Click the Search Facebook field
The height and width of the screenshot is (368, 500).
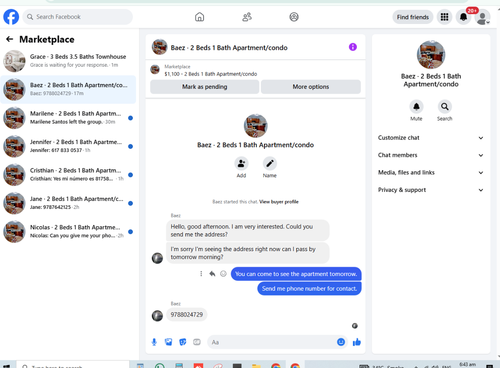[78, 17]
